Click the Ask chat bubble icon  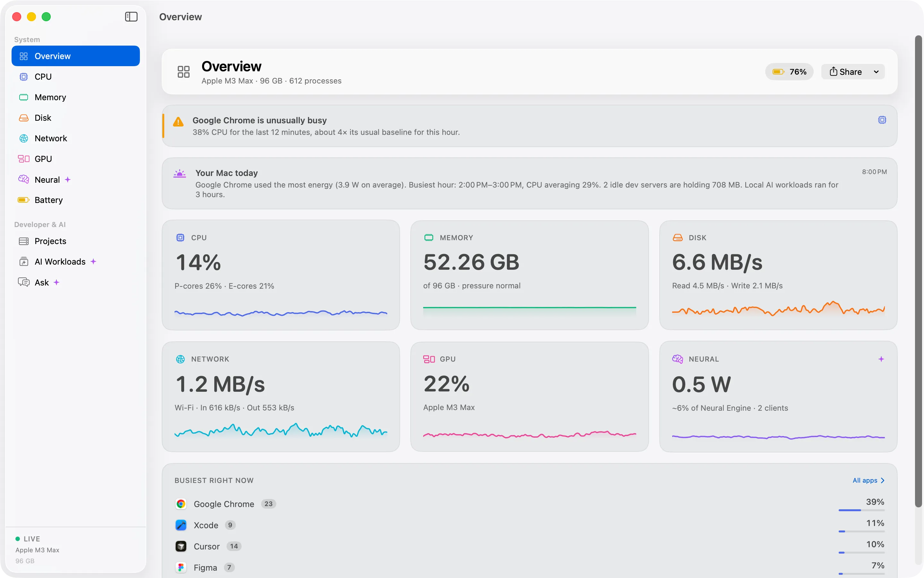(24, 282)
